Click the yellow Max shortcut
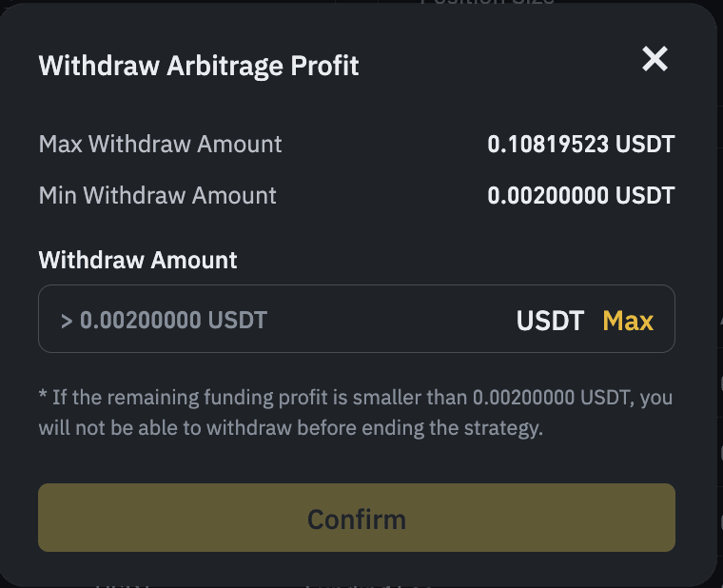This screenshot has width=723, height=588. (628, 320)
